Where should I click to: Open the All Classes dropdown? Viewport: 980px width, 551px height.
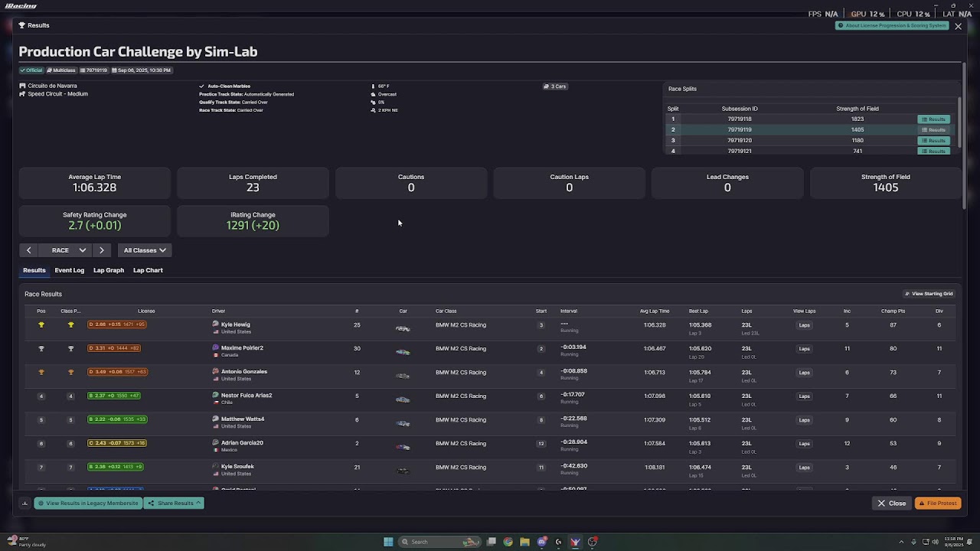[x=145, y=250]
